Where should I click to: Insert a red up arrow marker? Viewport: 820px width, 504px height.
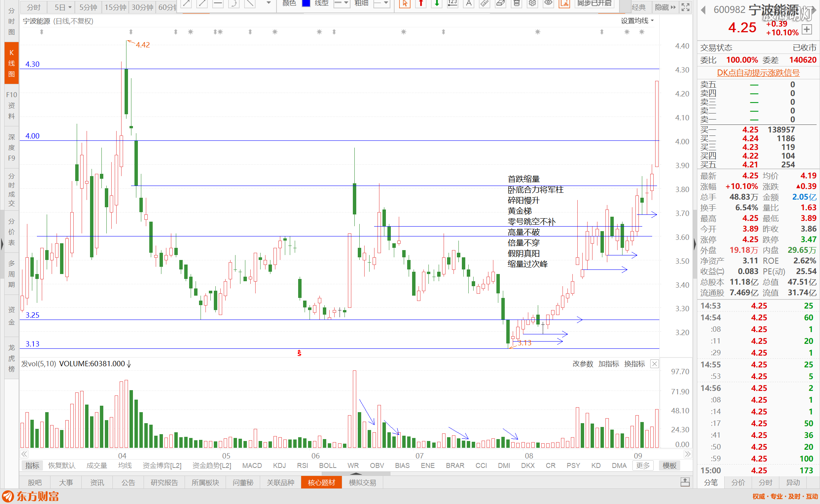(x=421, y=4)
